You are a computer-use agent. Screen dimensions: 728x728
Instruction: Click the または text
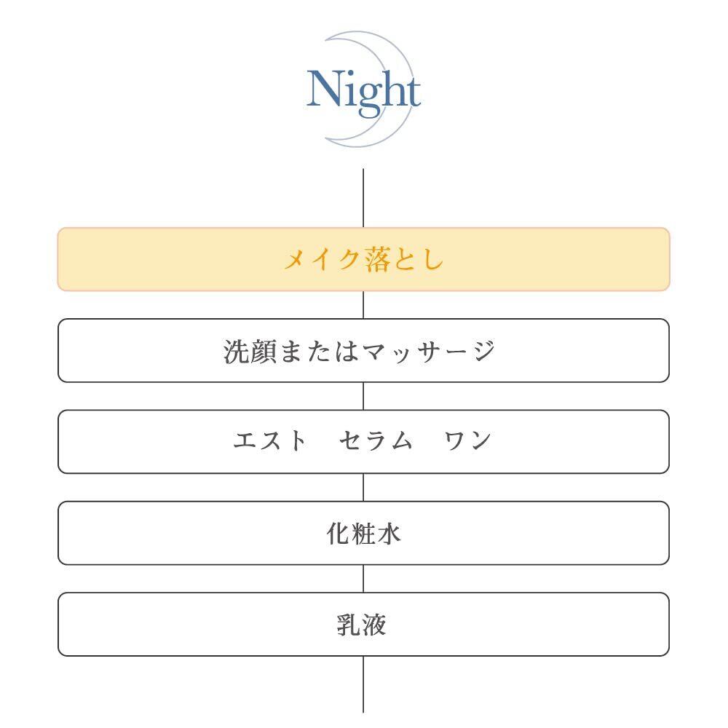[319, 351]
